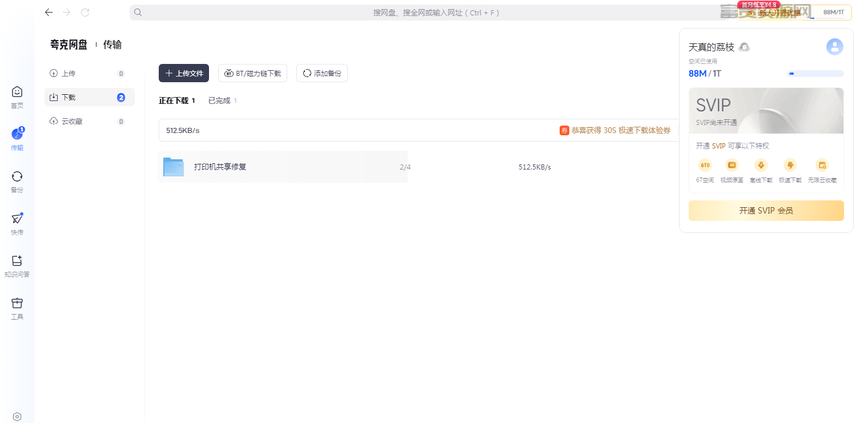The height and width of the screenshot is (423, 868).
Task: Select 下载 in the transfer list
Action: pos(90,97)
